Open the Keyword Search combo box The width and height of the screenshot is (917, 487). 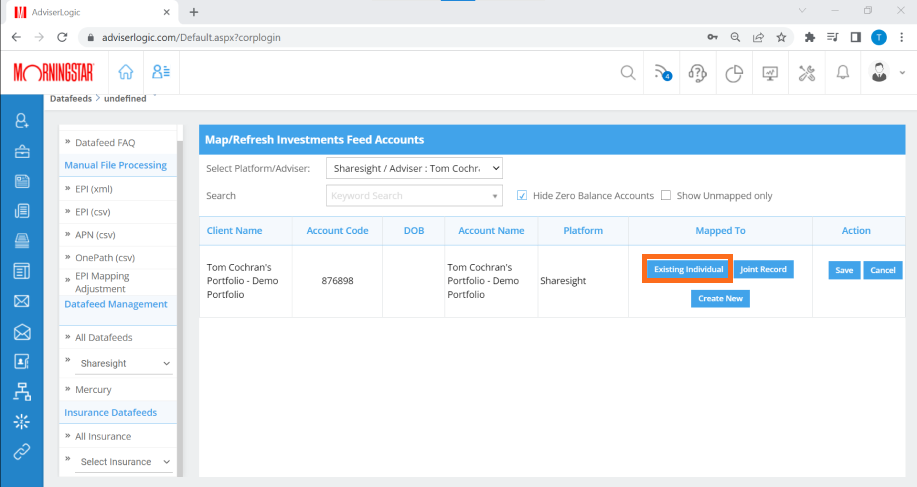[x=414, y=196]
